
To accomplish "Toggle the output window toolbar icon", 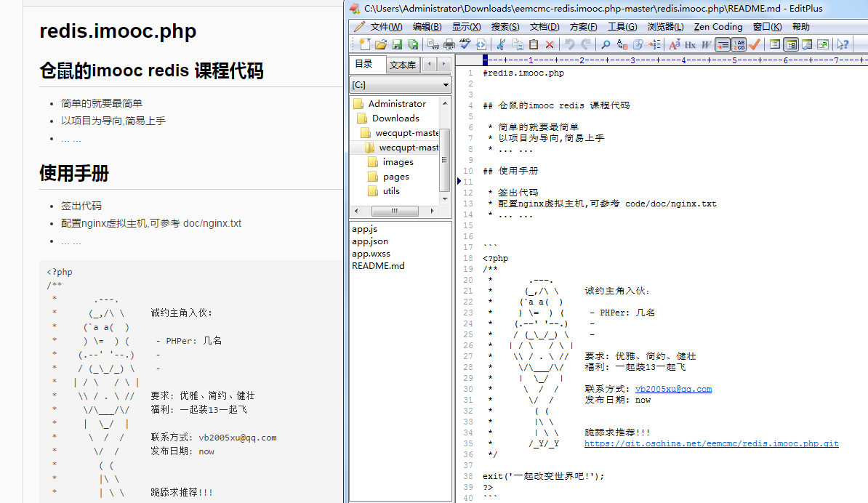I will [x=807, y=44].
